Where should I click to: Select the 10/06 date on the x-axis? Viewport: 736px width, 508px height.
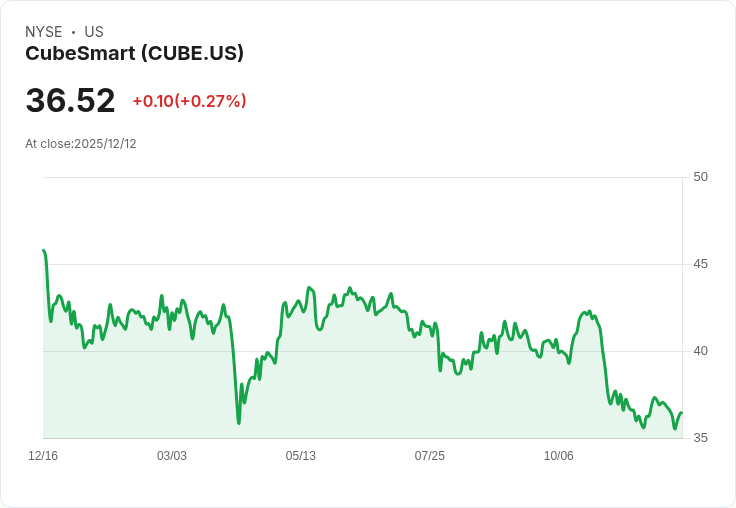point(559,456)
